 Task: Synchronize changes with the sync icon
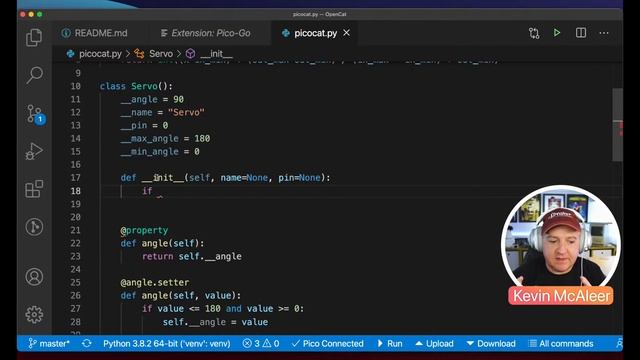coord(87,344)
